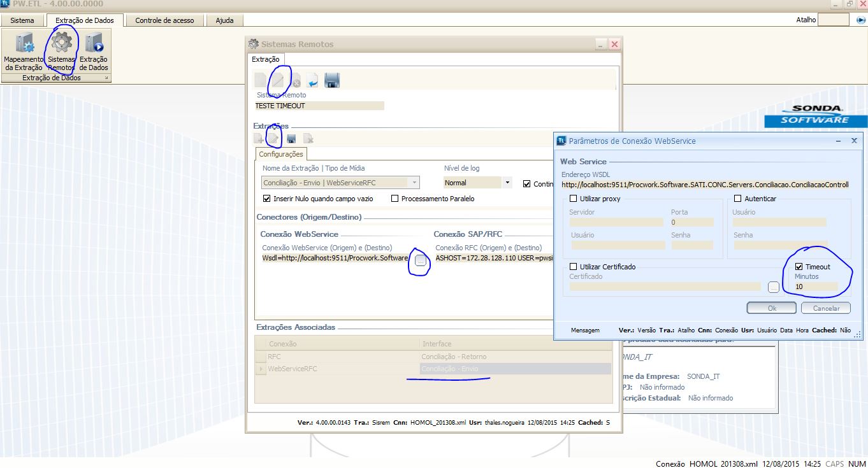Expand the Extração de Dados group launcher
Viewport: 868px width, 468px height.
[106, 78]
